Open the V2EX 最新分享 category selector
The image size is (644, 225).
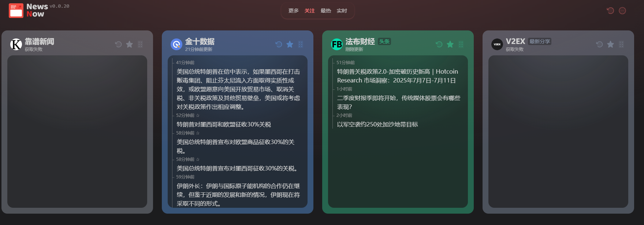(540, 41)
